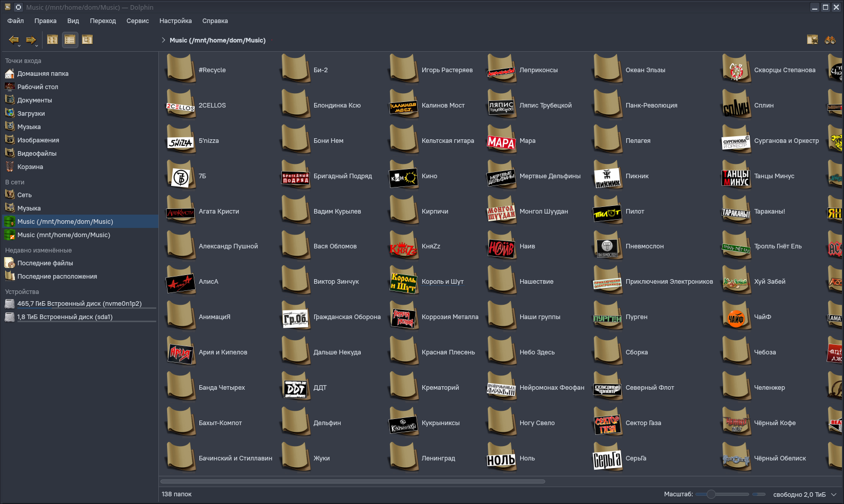Image resolution: width=844 pixels, height=504 pixels.
Task: Click the split view icon in toolbar
Action: [812, 40]
